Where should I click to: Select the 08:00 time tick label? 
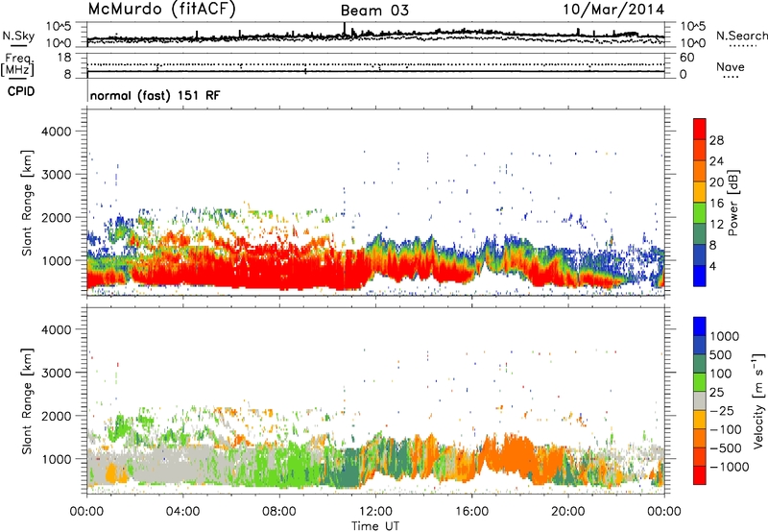pyautogui.click(x=279, y=512)
